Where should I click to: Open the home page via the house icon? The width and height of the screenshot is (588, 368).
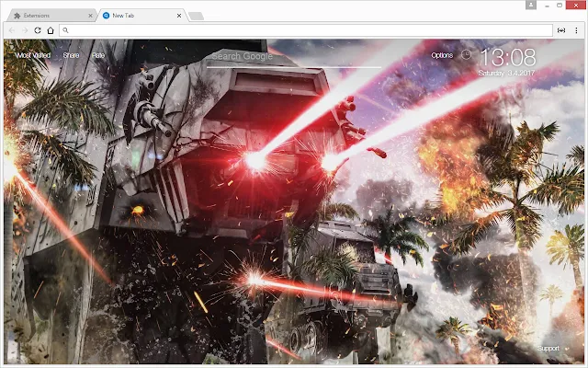coord(51,30)
